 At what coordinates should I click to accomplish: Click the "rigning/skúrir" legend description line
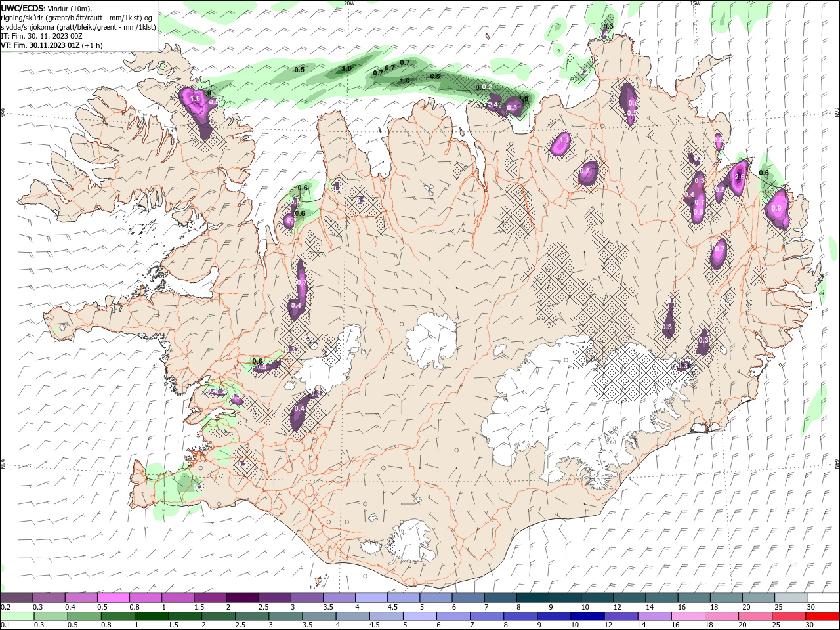(76, 18)
